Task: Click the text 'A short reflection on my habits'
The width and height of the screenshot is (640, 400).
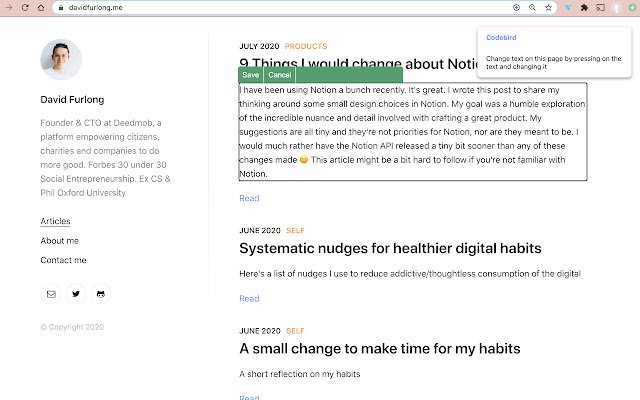Action: [300, 374]
